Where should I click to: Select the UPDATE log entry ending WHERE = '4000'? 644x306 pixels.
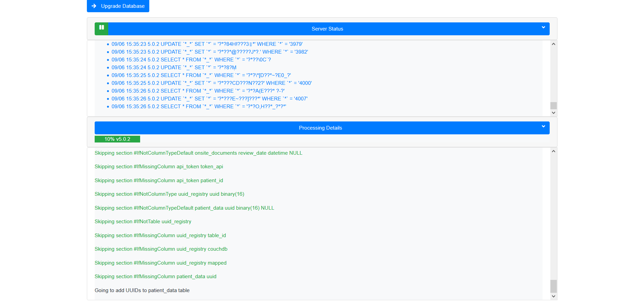point(212,83)
